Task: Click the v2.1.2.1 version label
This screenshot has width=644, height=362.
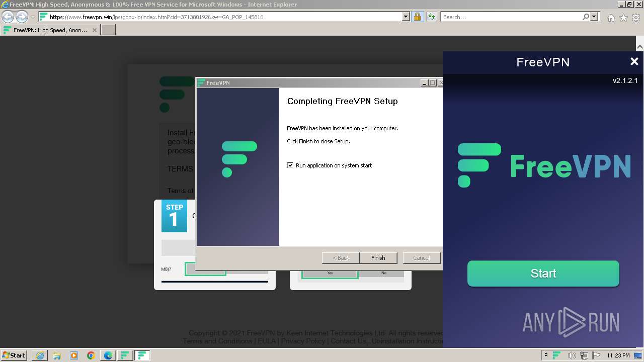Action: (x=625, y=80)
